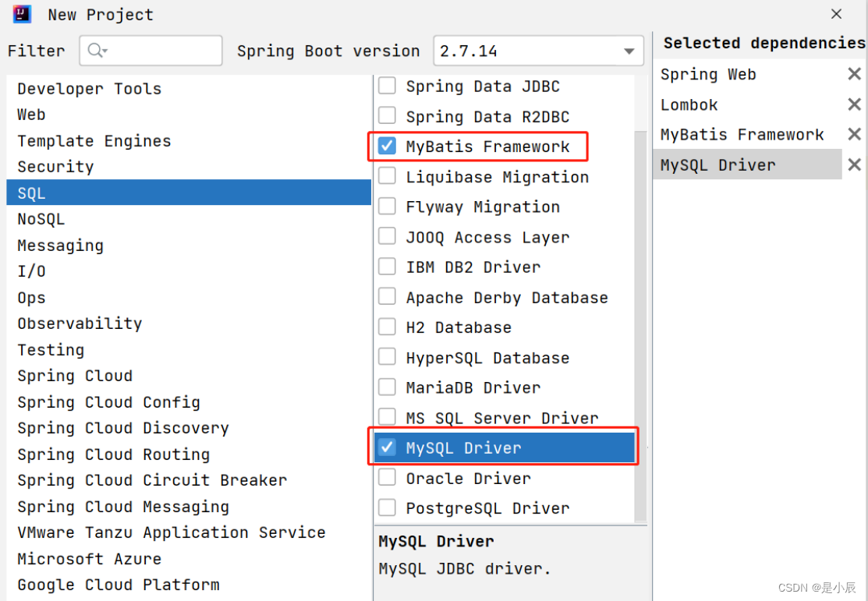Enable the Spring Data JDBC checkbox
Image resolution: width=868 pixels, height=601 pixels.
pos(387,86)
